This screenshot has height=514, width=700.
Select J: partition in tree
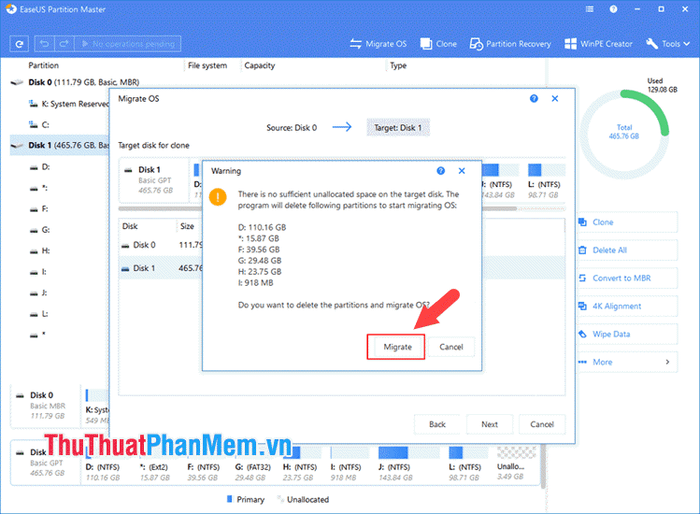point(38,293)
